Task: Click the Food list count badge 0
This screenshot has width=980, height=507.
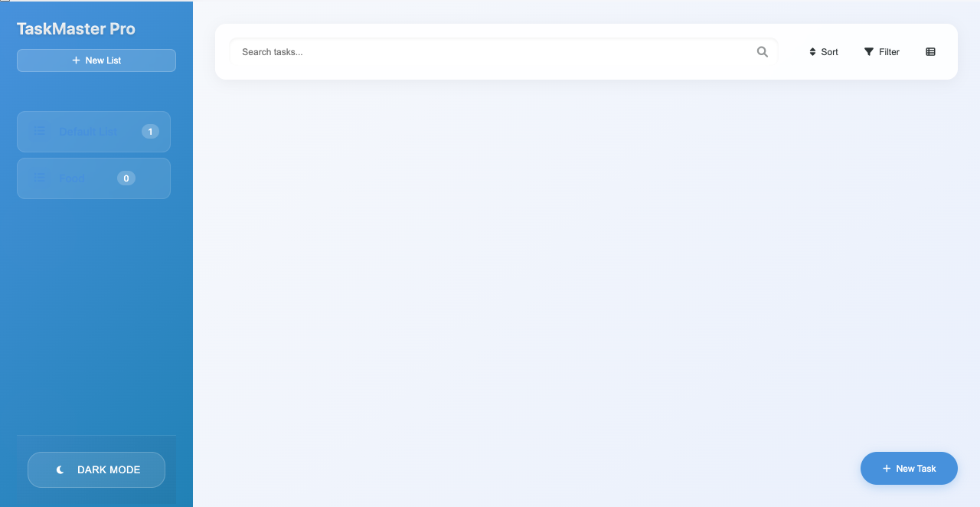Action: pyautogui.click(x=126, y=178)
